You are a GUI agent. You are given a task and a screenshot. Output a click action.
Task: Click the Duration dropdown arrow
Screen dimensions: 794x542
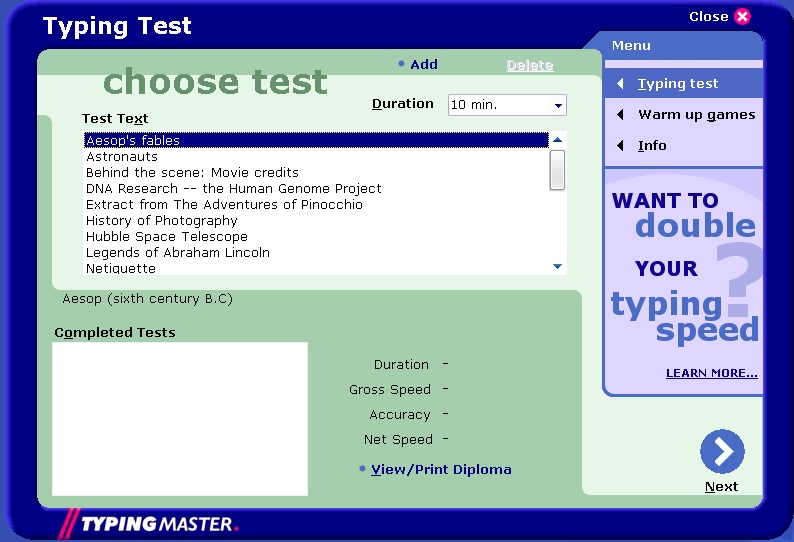click(558, 105)
